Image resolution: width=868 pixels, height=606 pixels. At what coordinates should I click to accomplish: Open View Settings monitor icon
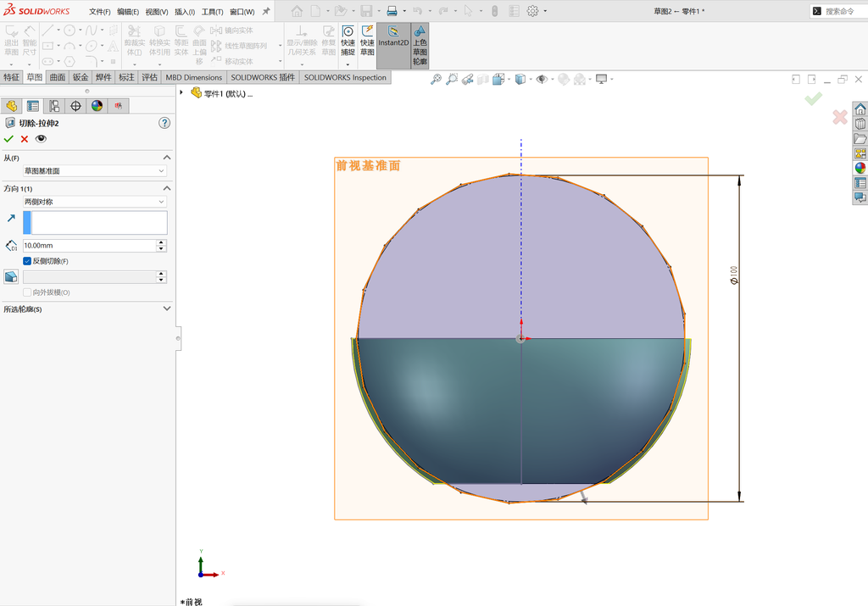coord(601,79)
